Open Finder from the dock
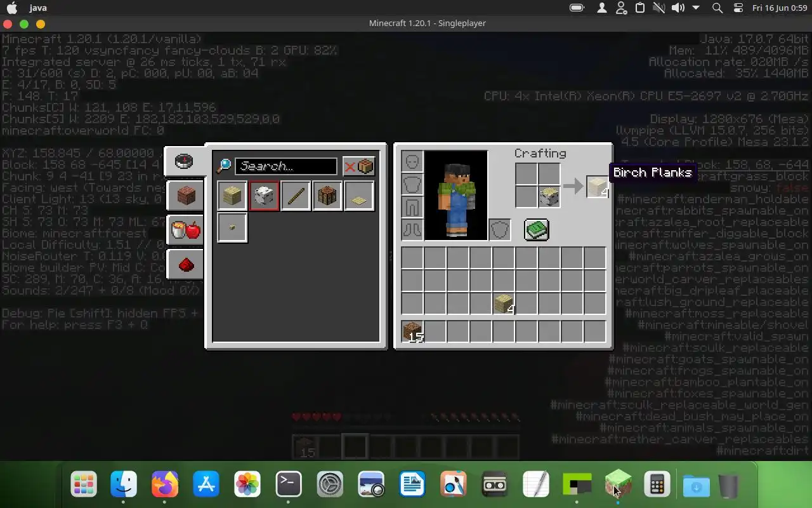Viewport: 812px width, 508px height. pos(124,485)
